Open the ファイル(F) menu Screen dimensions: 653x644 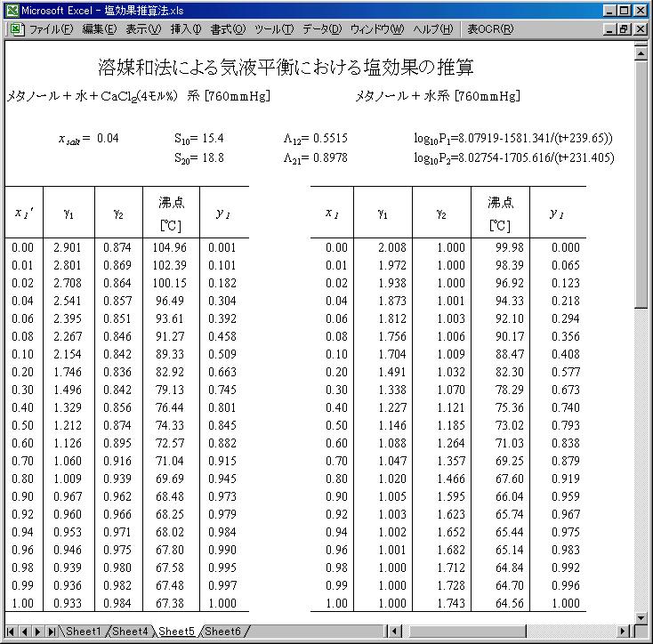pyautogui.click(x=52, y=28)
